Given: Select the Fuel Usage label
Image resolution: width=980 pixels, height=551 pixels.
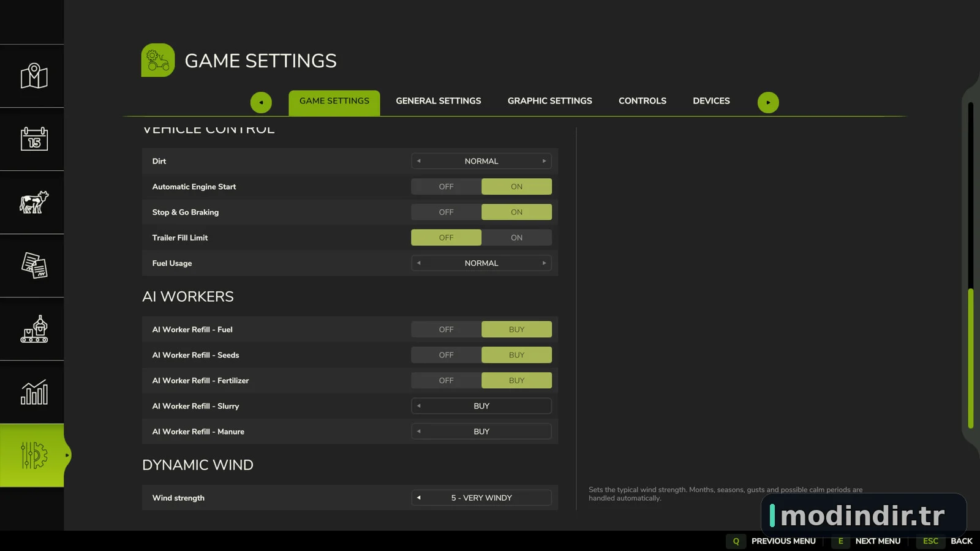Looking at the screenshot, I should (172, 263).
